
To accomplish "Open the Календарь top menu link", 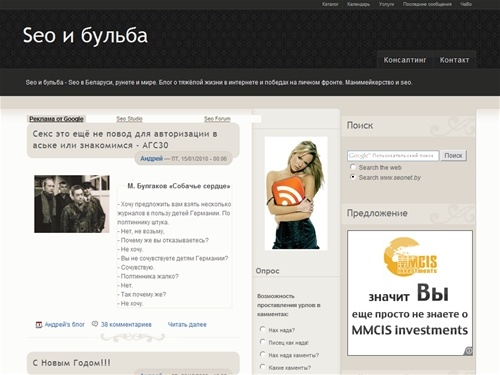I will [x=358, y=4].
